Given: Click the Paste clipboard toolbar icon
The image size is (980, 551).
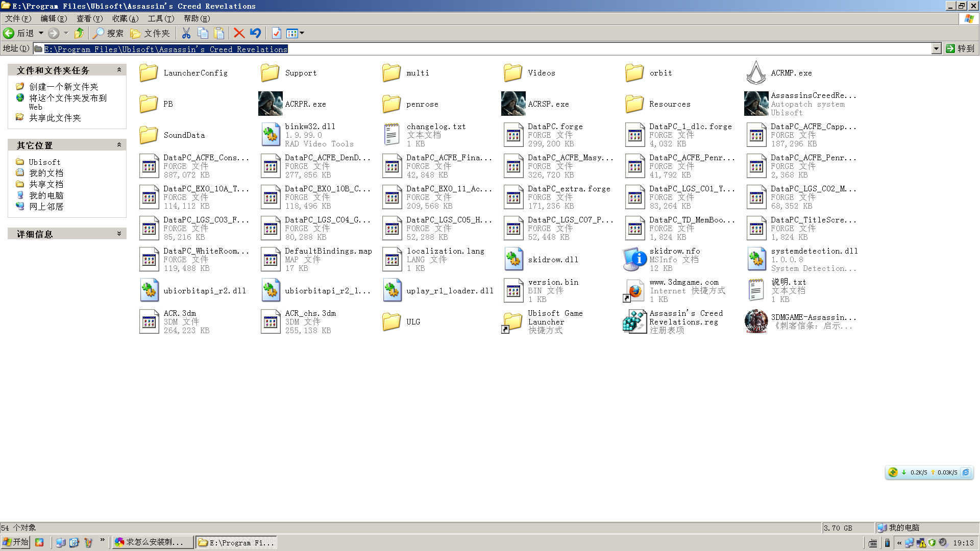Looking at the screenshot, I should (x=219, y=33).
